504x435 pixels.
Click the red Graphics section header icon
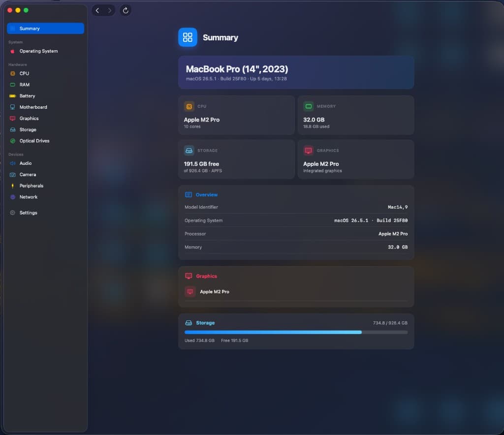pyautogui.click(x=189, y=276)
